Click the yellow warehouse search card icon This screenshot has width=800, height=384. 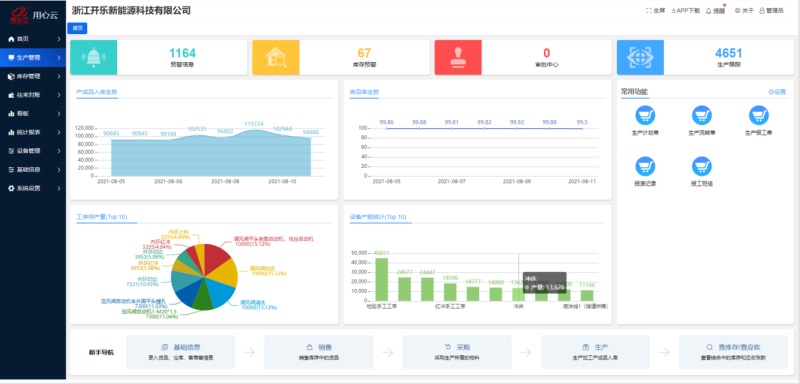[276, 58]
